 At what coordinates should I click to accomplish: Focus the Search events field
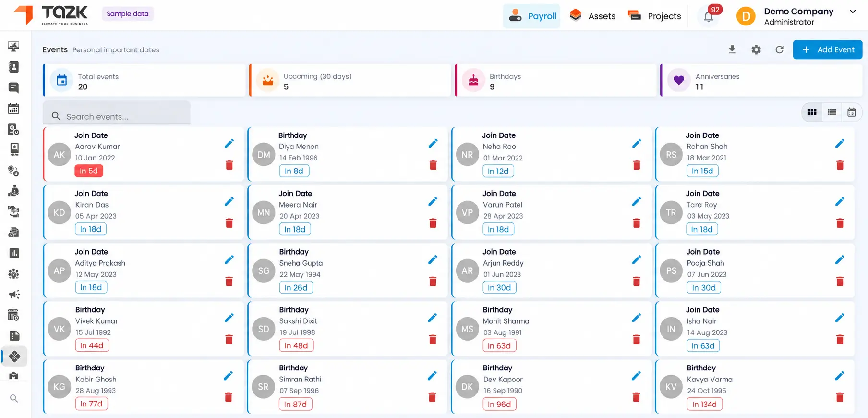point(117,113)
